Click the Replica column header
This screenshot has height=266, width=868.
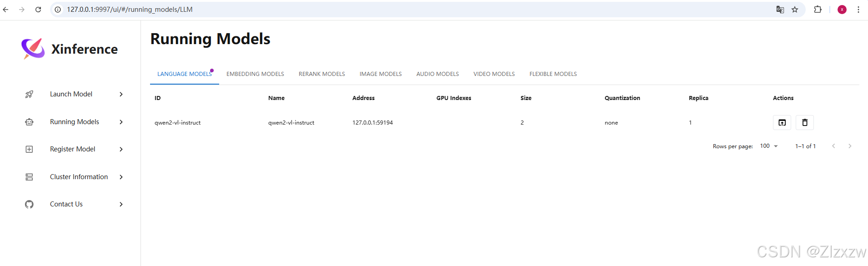click(x=698, y=98)
